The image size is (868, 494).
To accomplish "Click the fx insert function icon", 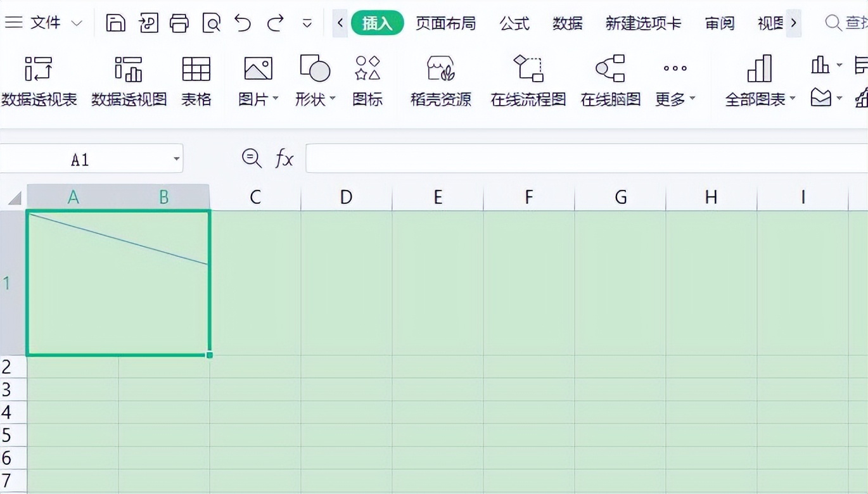I will tap(283, 159).
